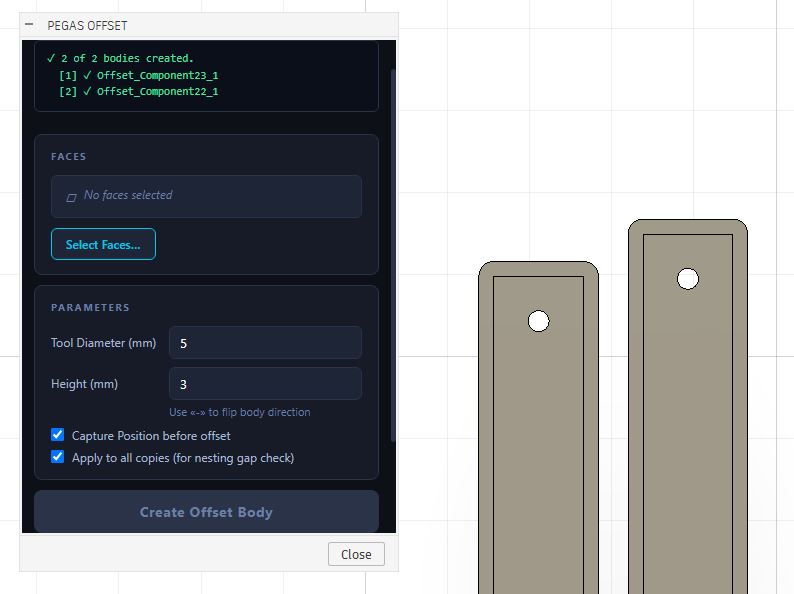Click the panel's vertical scrollbar
Viewport: 794px width, 594px height.
click(393, 256)
